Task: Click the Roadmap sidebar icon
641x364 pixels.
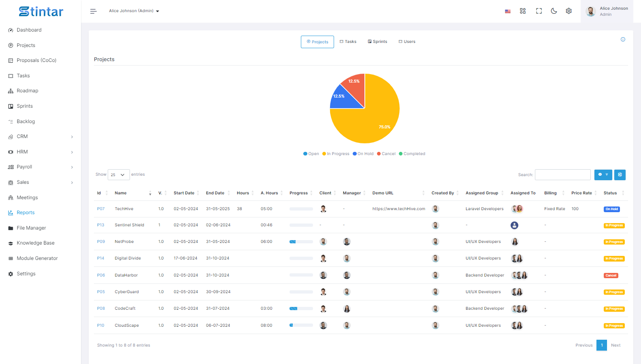Action: tap(11, 91)
